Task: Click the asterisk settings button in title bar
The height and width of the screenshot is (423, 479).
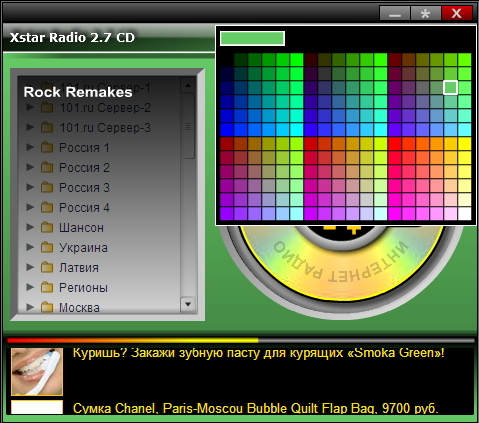Action: (425, 13)
